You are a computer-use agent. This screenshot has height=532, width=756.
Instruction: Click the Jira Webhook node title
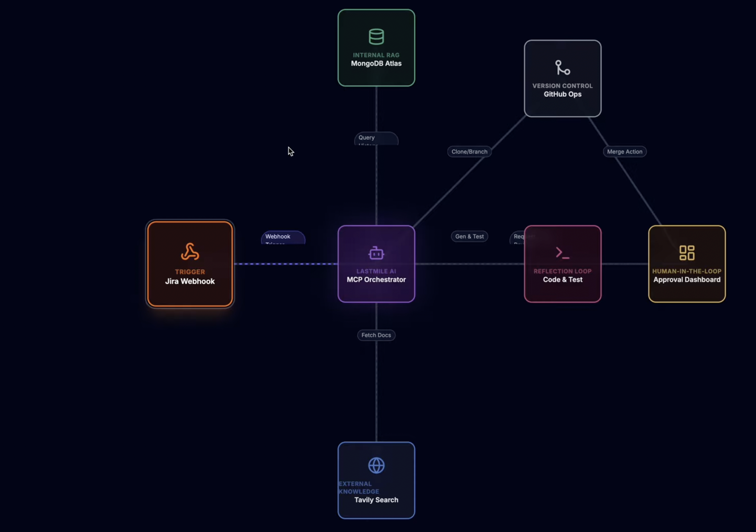(190, 281)
